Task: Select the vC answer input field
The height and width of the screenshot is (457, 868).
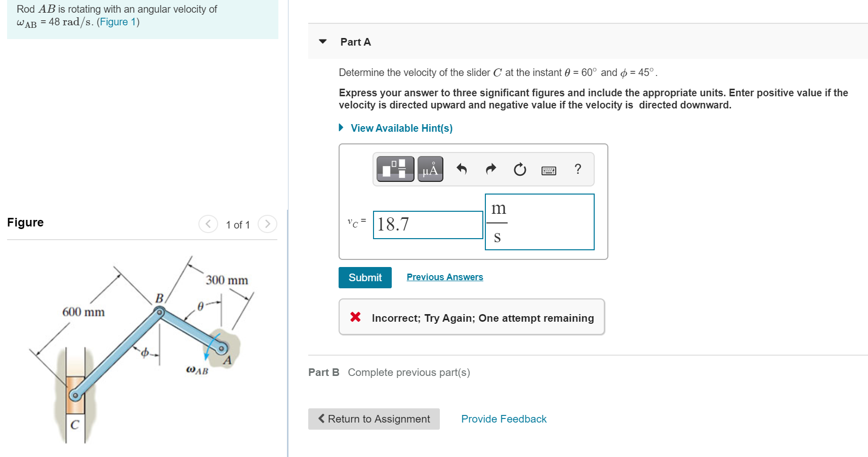Action: coord(428,224)
